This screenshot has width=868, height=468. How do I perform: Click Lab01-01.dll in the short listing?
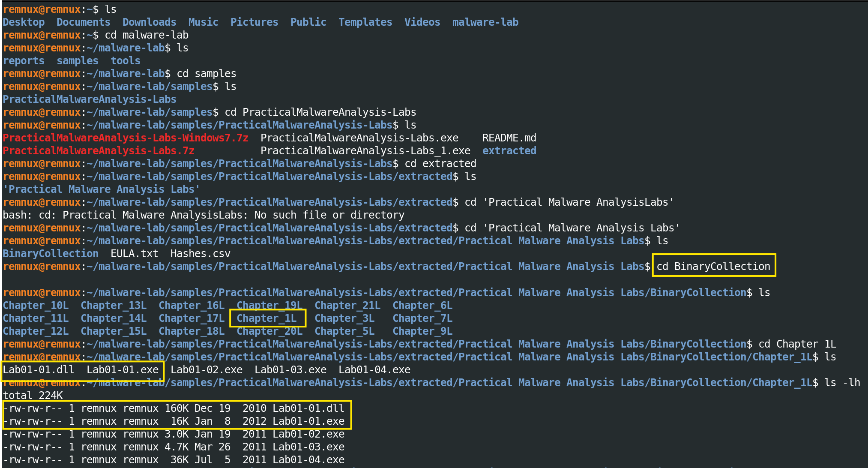(39, 370)
